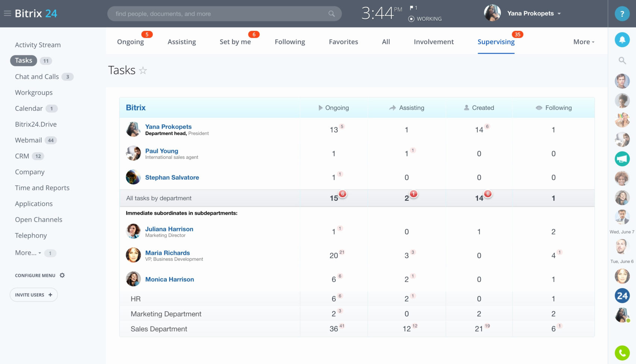636x364 pixels.
Task: Click the flag notification icon near the clock
Action: (x=412, y=8)
